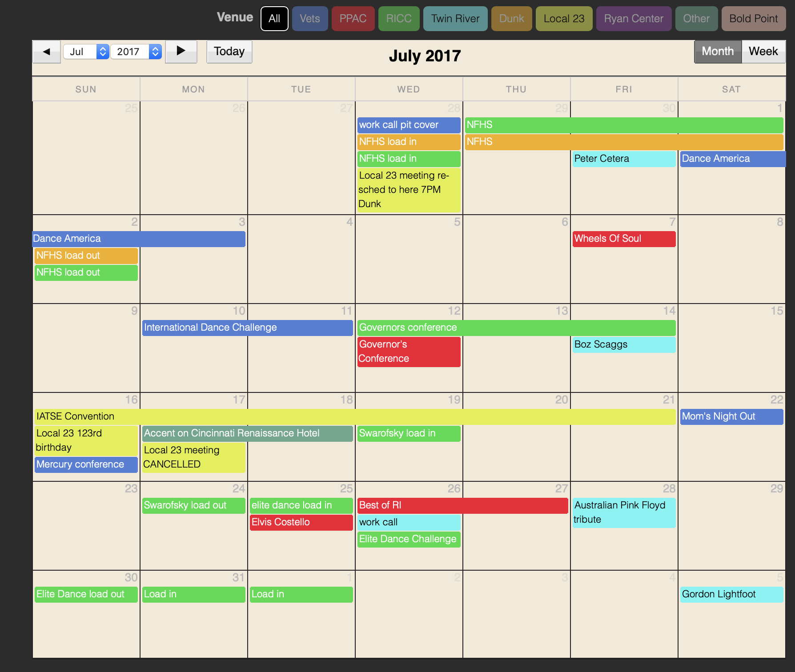Click the July 15 day cell

731,356
